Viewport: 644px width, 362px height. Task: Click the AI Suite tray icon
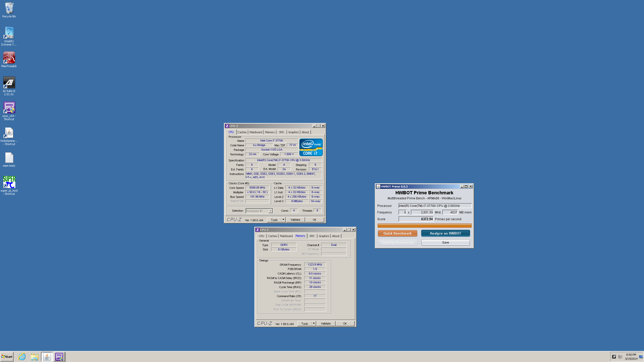[614, 356]
